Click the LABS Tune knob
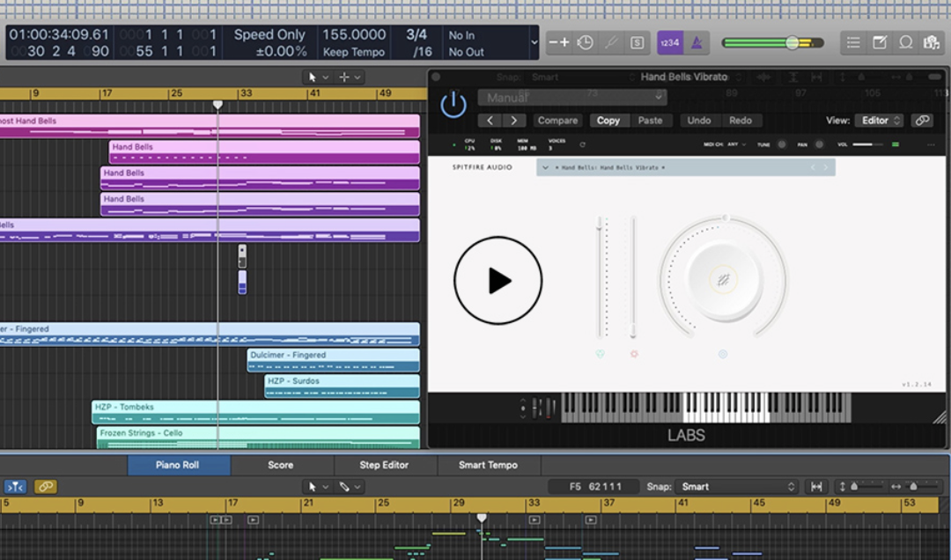The width and height of the screenshot is (951, 560). [782, 144]
